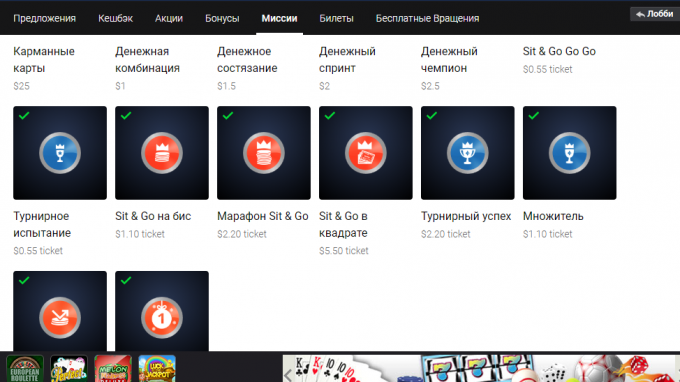The image size is (680, 382).
Task: Switch to the Кешбэк tab
Action: [115, 18]
